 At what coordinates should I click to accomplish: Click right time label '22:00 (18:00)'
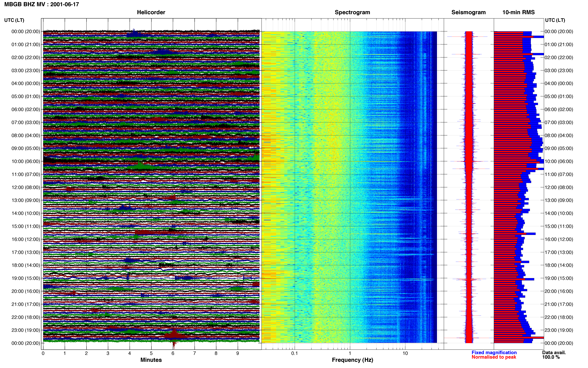559,317
